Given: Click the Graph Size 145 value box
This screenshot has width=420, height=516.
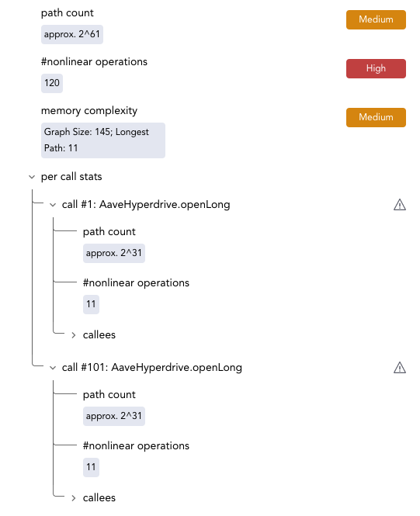Looking at the screenshot, I should (103, 140).
